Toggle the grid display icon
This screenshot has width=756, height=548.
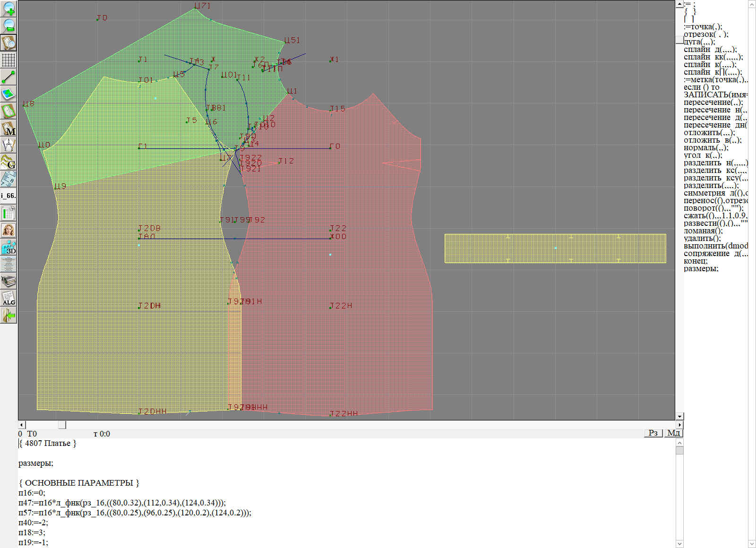pyautogui.click(x=9, y=60)
